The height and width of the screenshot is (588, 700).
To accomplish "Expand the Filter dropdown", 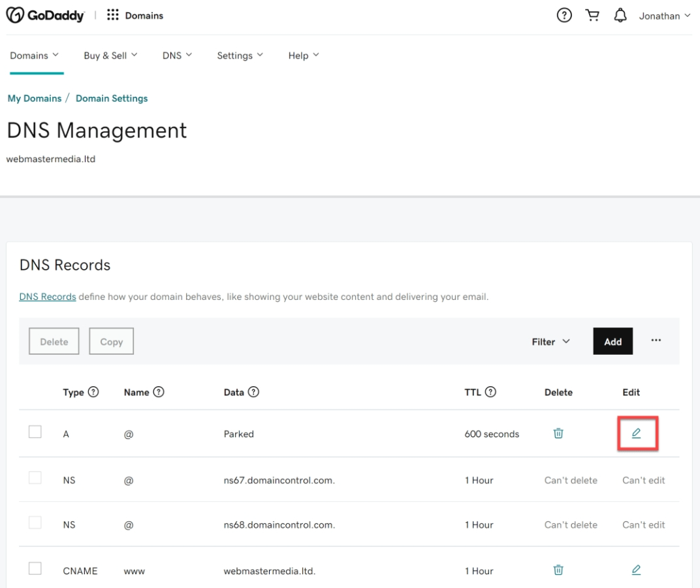I will pyautogui.click(x=550, y=342).
